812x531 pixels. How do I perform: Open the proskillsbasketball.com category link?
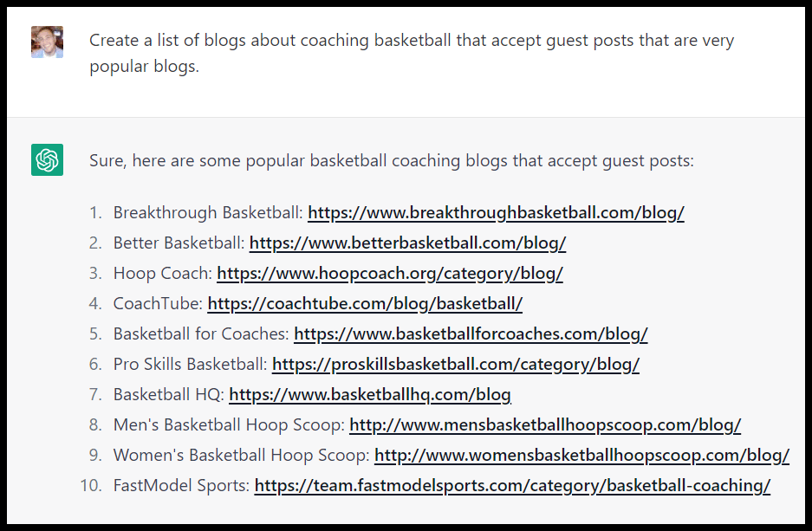(456, 365)
